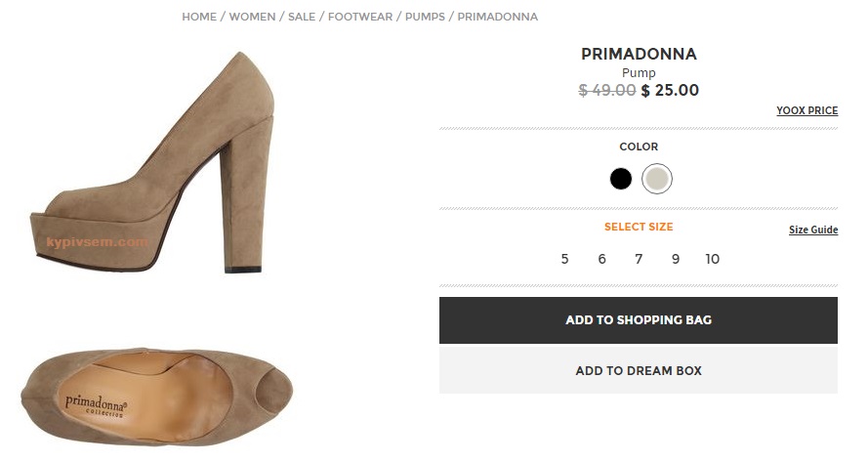Click the top-view shoe image
Screen dimensions: 868x462
click(156, 394)
